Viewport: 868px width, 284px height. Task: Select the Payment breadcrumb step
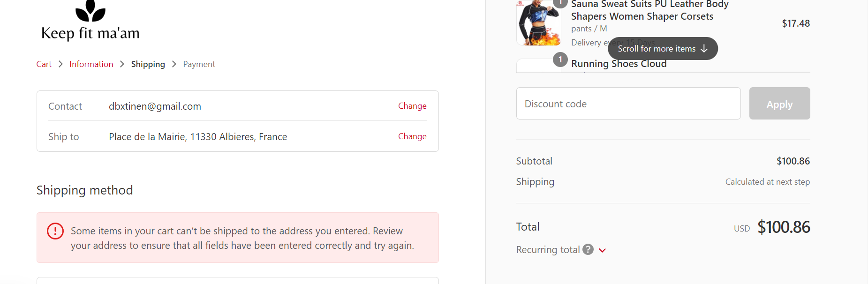pos(199,64)
